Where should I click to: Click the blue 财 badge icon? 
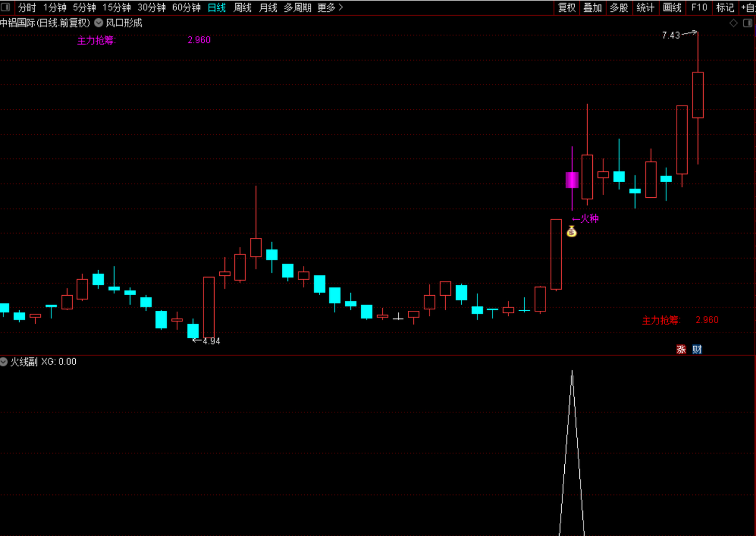coord(697,349)
